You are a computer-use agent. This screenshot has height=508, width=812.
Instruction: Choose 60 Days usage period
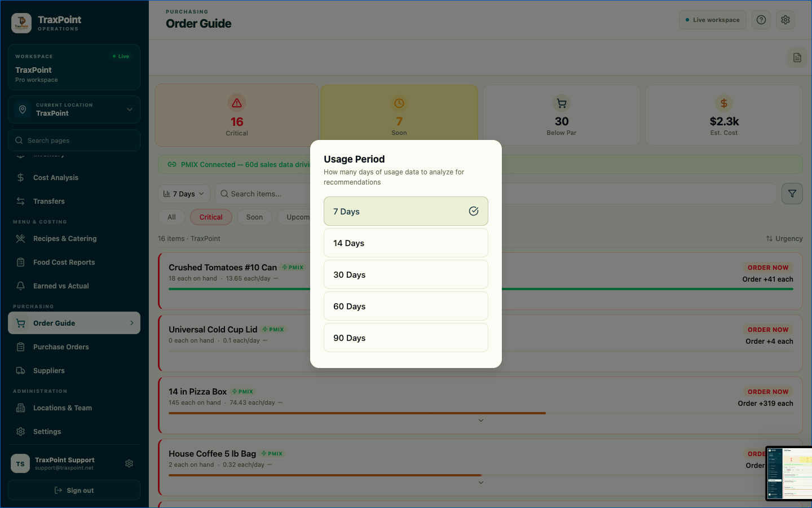click(406, 306)
